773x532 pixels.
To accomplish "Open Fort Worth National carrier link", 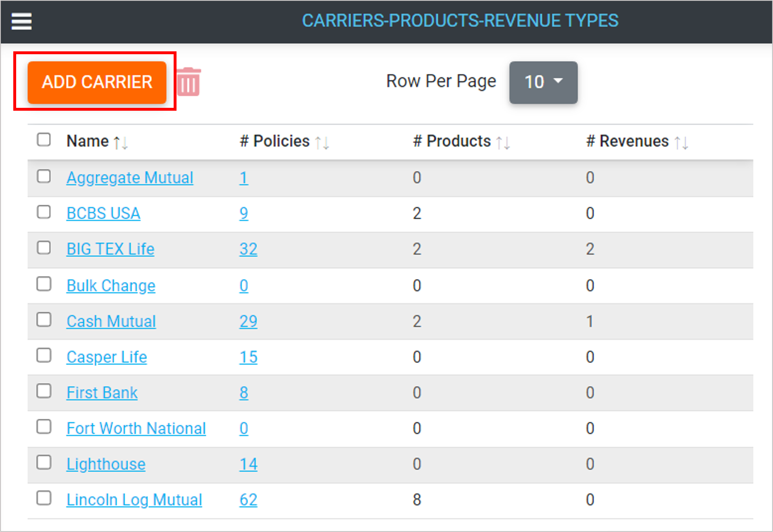I will pyautogui.click(x=136, y=428).
